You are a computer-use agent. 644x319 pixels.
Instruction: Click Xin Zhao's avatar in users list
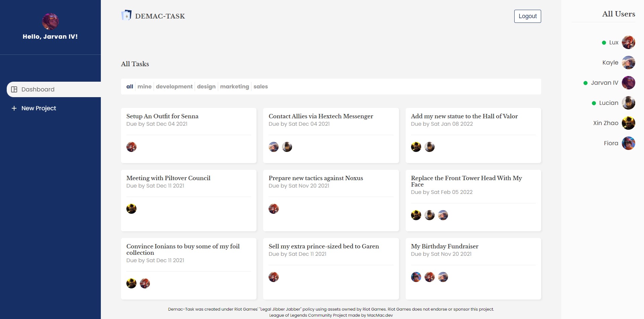point(628,123)
